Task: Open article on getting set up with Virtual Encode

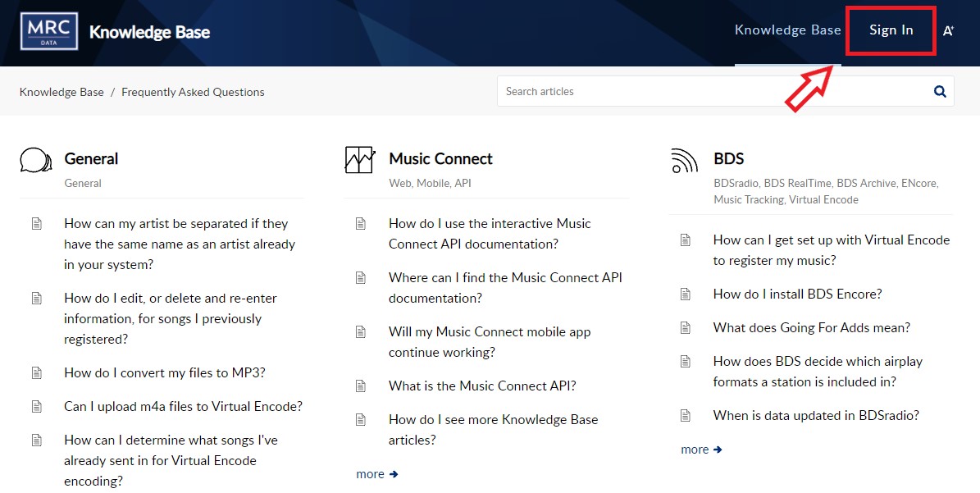Action: tap(832, 250)
